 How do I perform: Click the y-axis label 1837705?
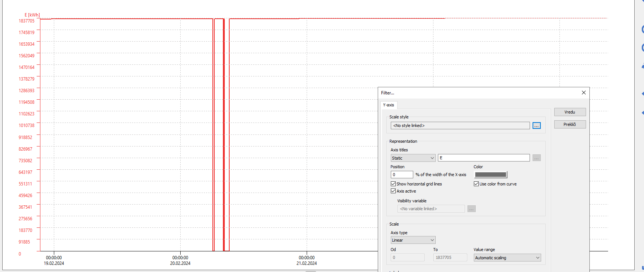[27, 21]
